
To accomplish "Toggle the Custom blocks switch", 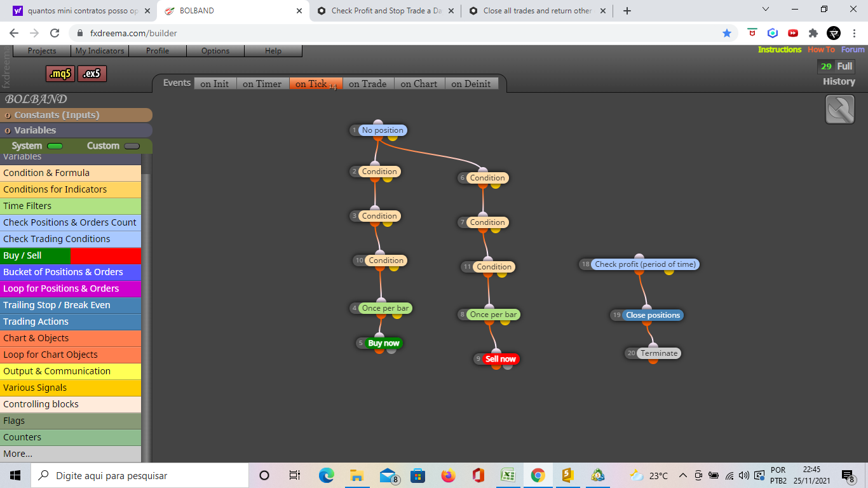I will 132,146.
